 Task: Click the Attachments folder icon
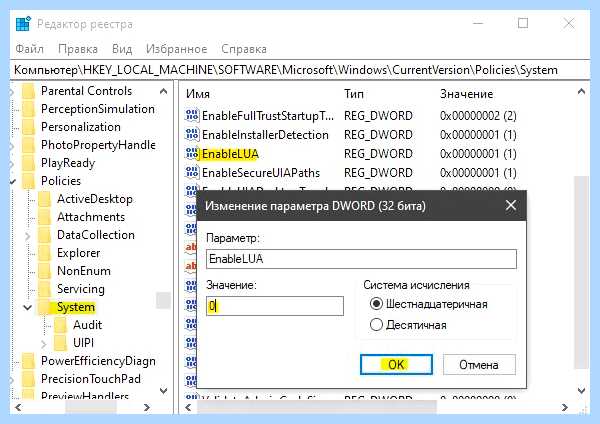(x=44, y=217)
